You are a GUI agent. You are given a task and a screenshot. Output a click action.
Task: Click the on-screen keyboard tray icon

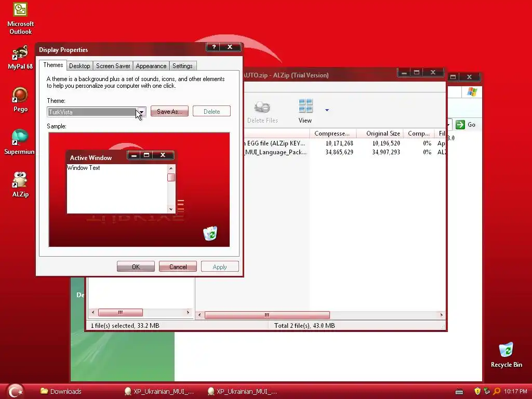(x=459, y=392)
